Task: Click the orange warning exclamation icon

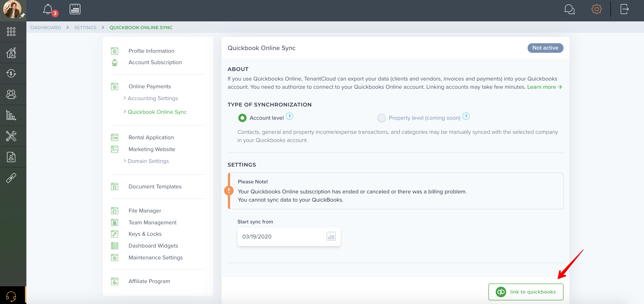Action: [x=229, y=191]
